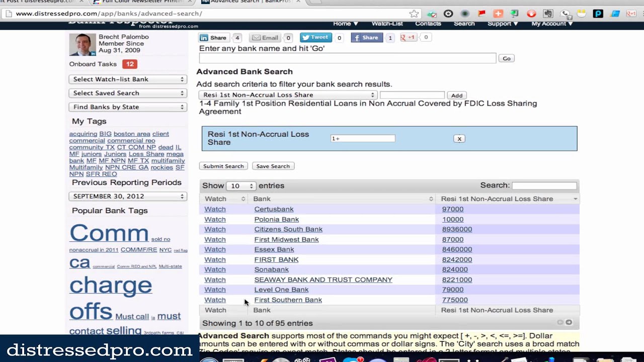This screenshot has width=644, height=362.
Task: Click the orange plus extension icon
Action: [x=498, y=14]
